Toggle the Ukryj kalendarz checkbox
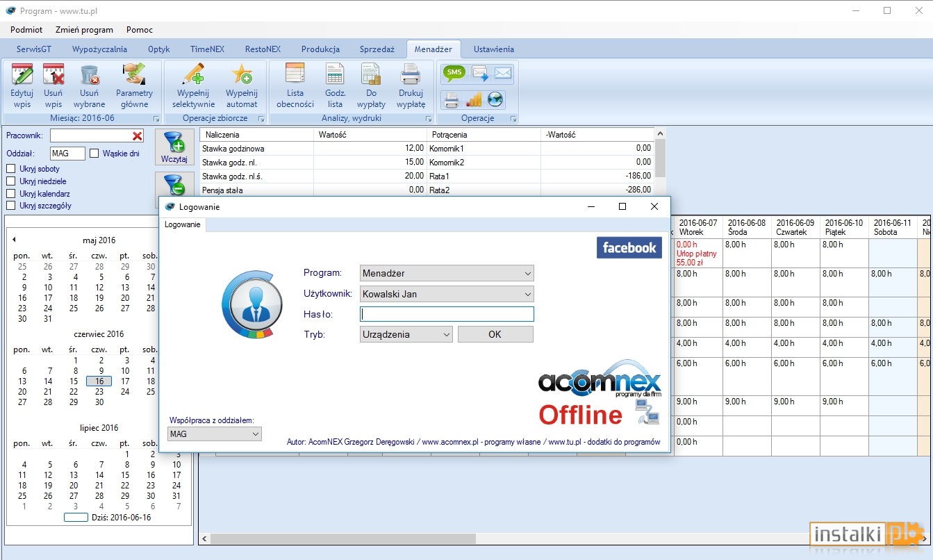933x560 pixels. coord(11,194)
